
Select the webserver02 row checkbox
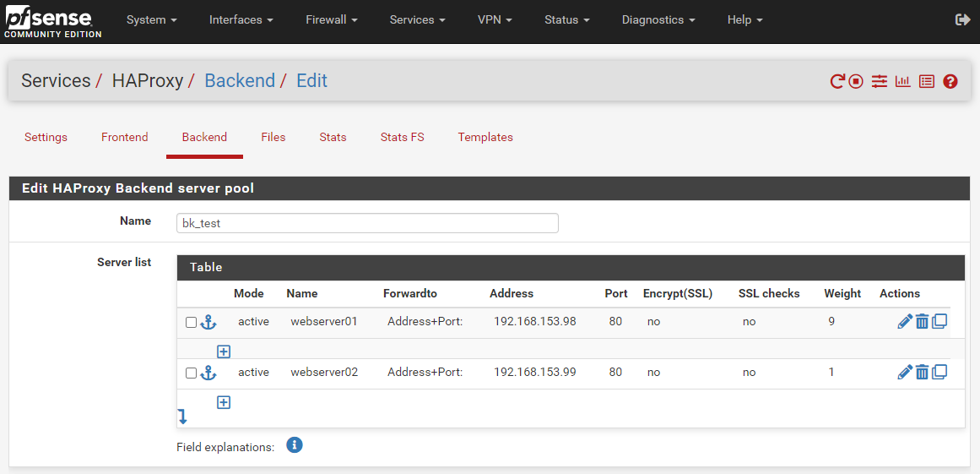pyautogui.click(x=192, y=373)
